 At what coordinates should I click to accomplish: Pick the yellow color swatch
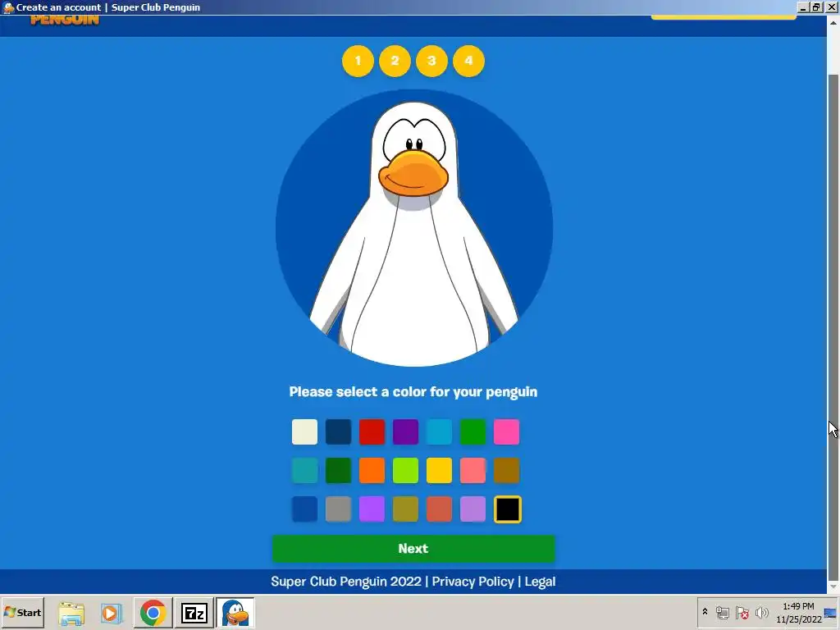click(x=440, y=470)
